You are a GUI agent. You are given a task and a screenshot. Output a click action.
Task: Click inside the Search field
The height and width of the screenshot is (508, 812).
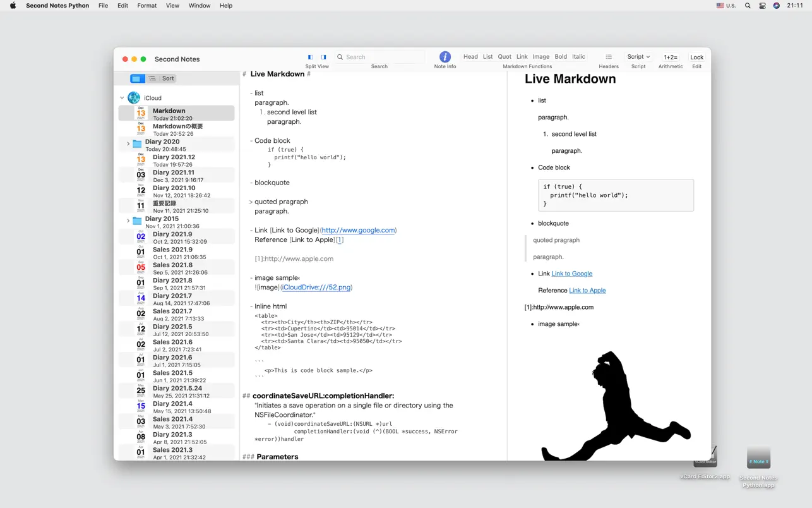[x=379, y=57]
